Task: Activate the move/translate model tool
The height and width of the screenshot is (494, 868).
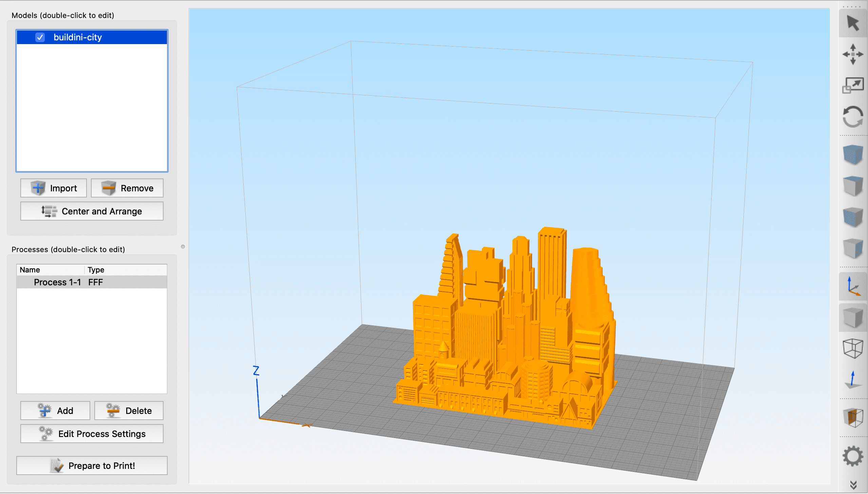Action: pyautogui.click(x=853, y=54)
